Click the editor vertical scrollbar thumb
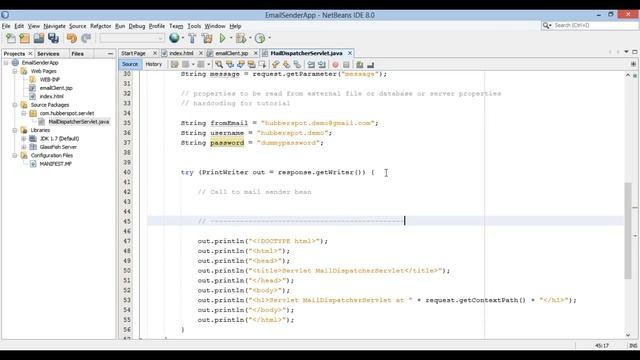640x360 pixels. pyautogui.click(x=628, y=231)
